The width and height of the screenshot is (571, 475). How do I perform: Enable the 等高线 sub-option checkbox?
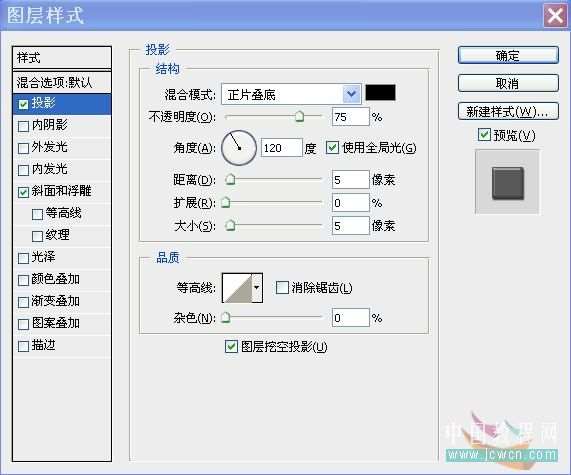click(x=37, y=214)
